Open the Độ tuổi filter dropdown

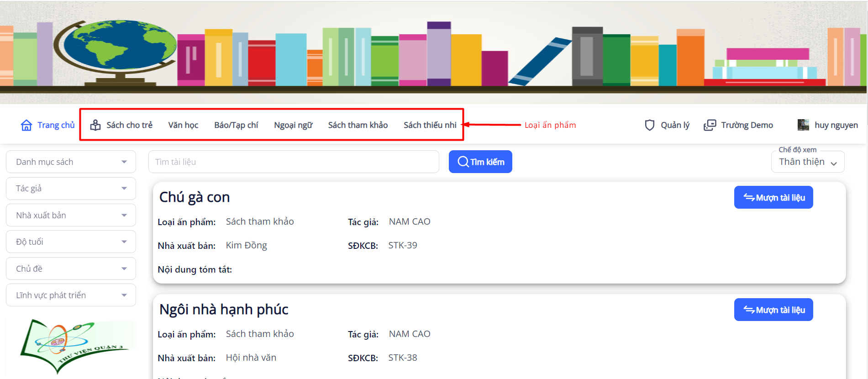pyautogui.click(x=71, y=242)
